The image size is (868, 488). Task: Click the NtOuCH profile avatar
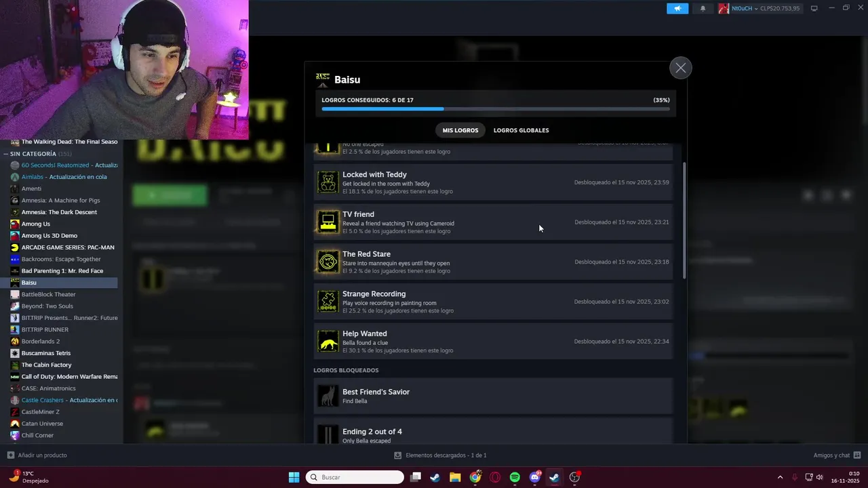pyautogui.click(x=724, y=8)
